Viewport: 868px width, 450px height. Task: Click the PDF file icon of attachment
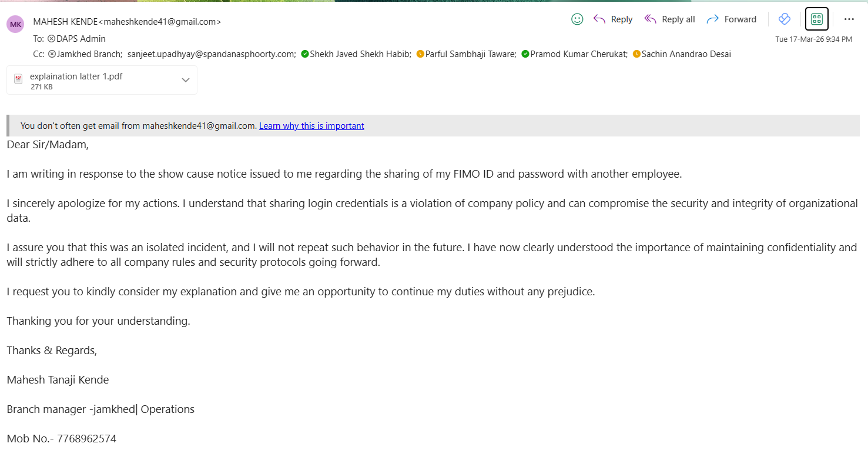click(18, 80)
